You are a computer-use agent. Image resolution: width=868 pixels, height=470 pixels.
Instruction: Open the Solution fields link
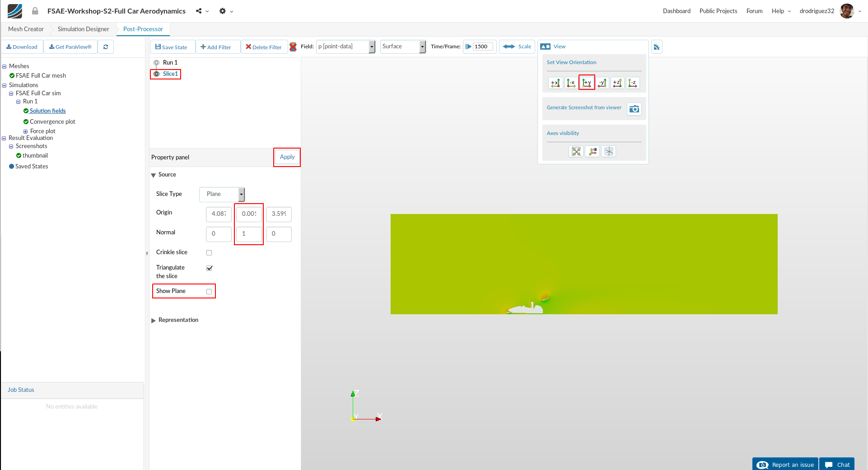click(x=48, y=111)
